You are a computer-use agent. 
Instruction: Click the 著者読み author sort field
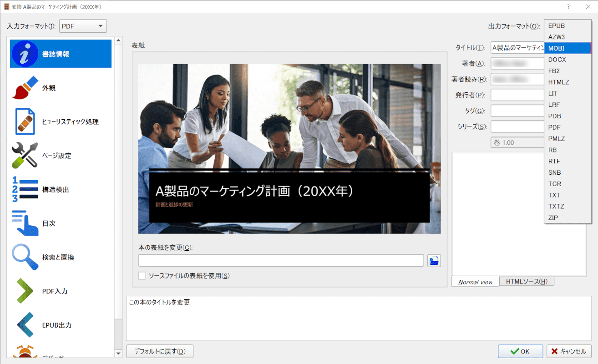click(x=517, y=79)
